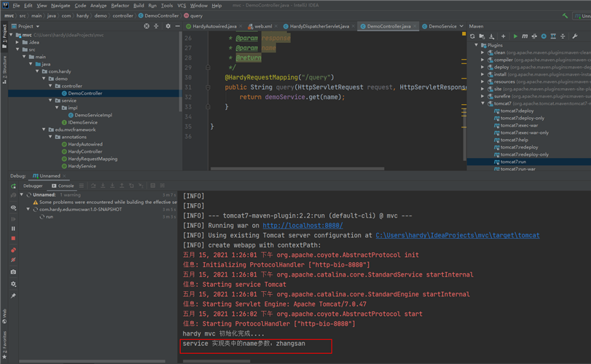Click the console horizontal scrollbar
The width and height of the screenshot is (591, 364).
tap(216, 361)
